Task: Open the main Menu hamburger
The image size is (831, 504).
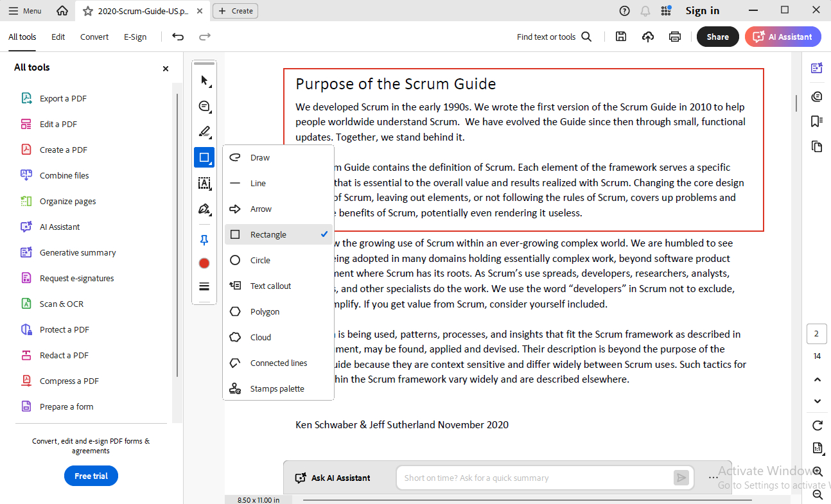Action: point(25,11)
